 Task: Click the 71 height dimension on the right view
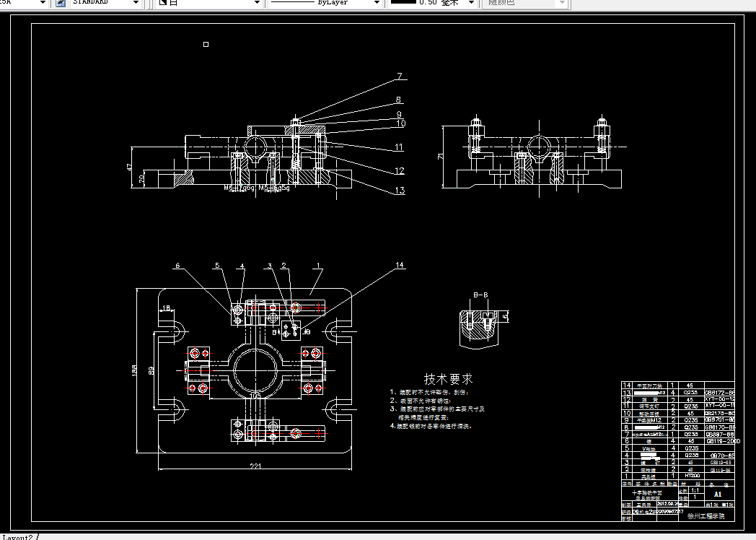click(440, 157)
